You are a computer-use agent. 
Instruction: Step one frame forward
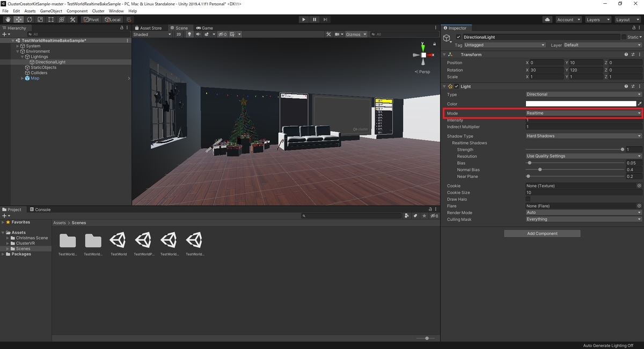click(x=325, y=19)
